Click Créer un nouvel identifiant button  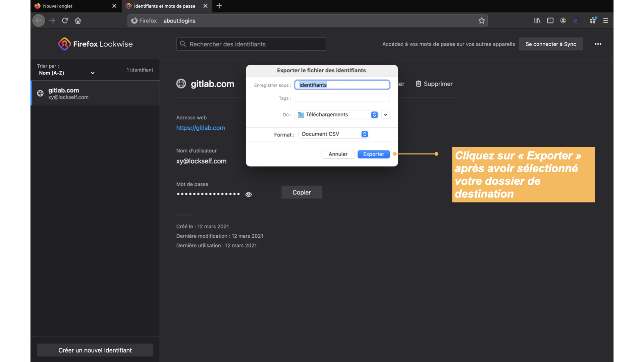95,350
